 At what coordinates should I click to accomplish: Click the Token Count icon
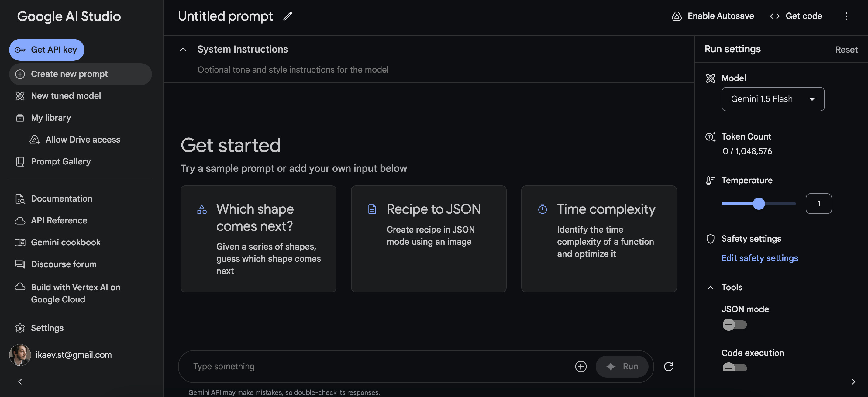pos(710,137)
